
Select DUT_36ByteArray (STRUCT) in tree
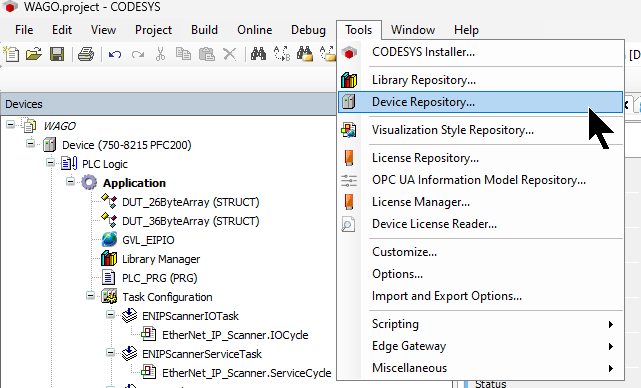tap(191, 221)
